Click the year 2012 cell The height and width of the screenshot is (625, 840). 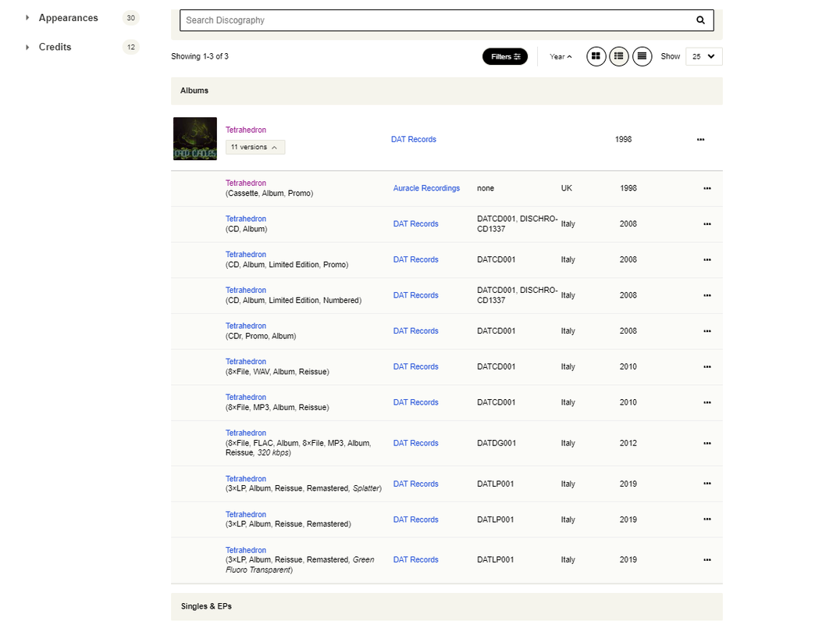(628, 443)
